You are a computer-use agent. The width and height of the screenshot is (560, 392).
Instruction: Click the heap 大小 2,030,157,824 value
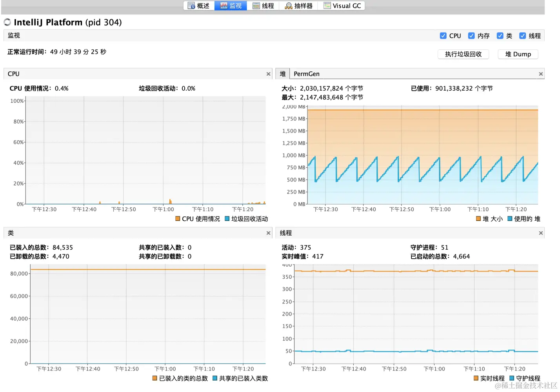(x=331, y=89)
